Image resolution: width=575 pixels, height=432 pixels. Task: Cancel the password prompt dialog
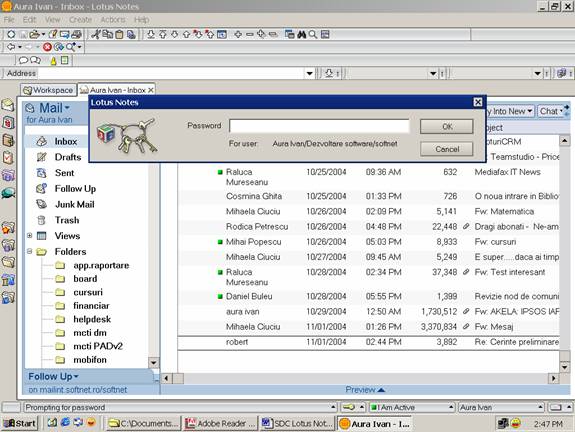[x=447, y=149]
